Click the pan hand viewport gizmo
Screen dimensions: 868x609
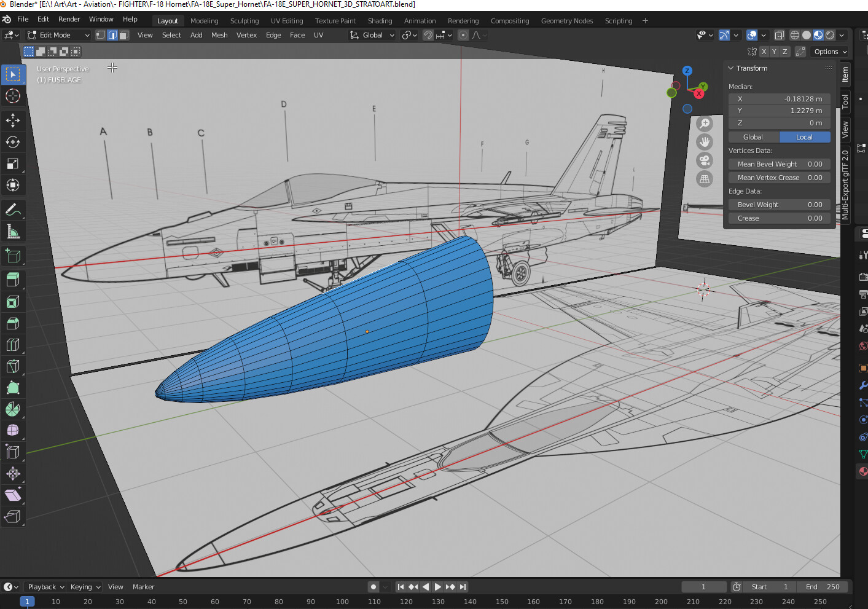pyautogui.click(x=705, y=142)
